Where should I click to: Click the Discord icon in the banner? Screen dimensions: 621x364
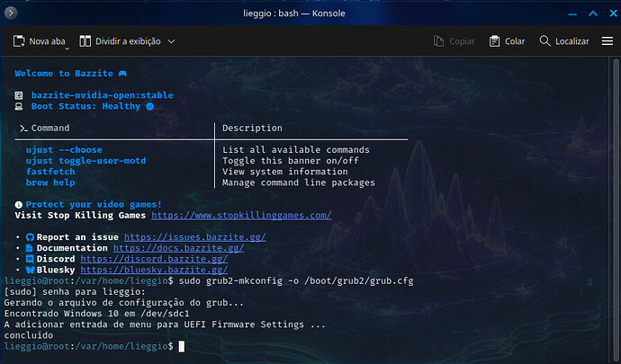tap(30, 259)
